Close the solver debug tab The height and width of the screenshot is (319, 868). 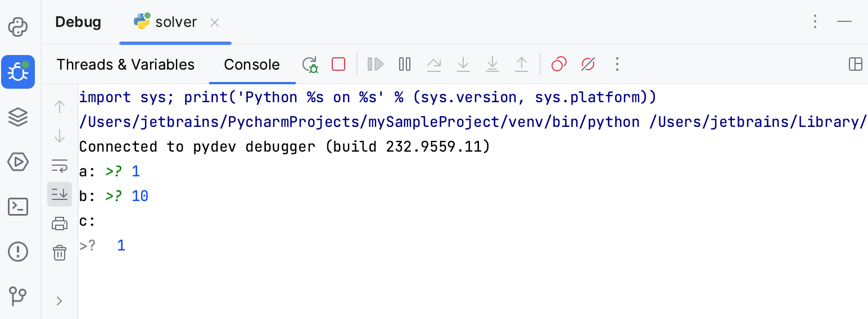[214, 22]
